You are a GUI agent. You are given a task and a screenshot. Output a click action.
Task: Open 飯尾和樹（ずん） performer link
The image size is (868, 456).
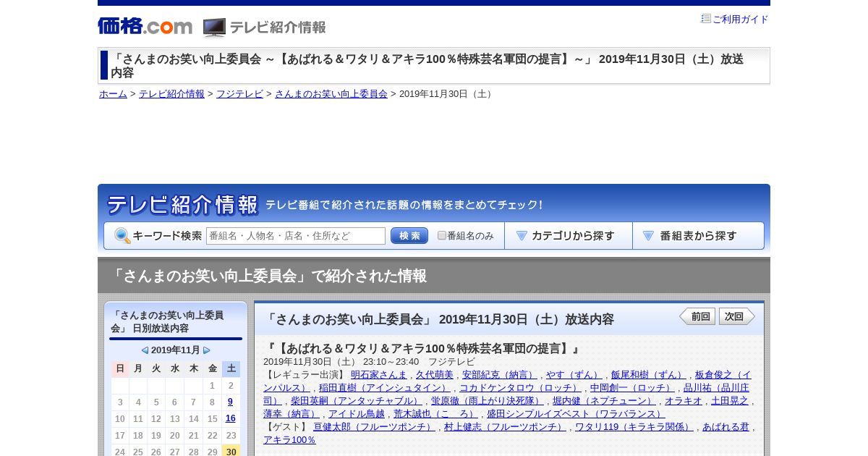point(649,375)
